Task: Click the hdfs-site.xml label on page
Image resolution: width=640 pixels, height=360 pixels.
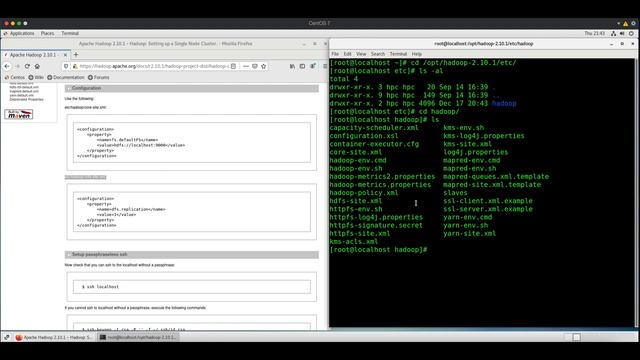Action: 85,177
